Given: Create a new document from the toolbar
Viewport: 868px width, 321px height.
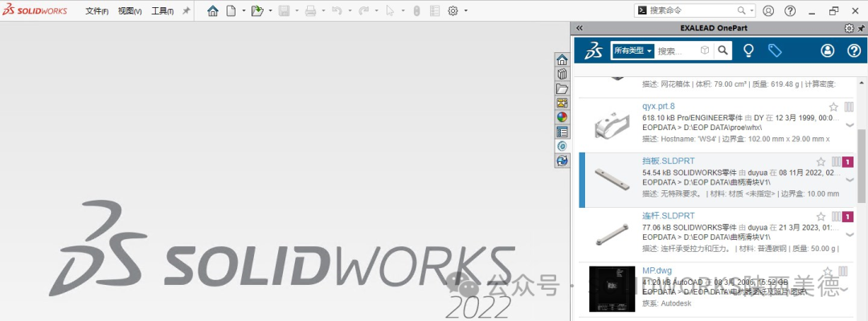Looking at the screenshot, I should 231,10.
